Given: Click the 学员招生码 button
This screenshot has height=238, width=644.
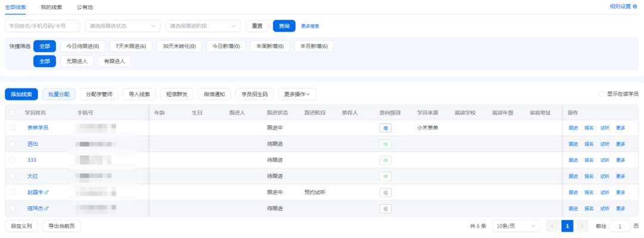Looking at the screenshot, I should pos(255,94).
